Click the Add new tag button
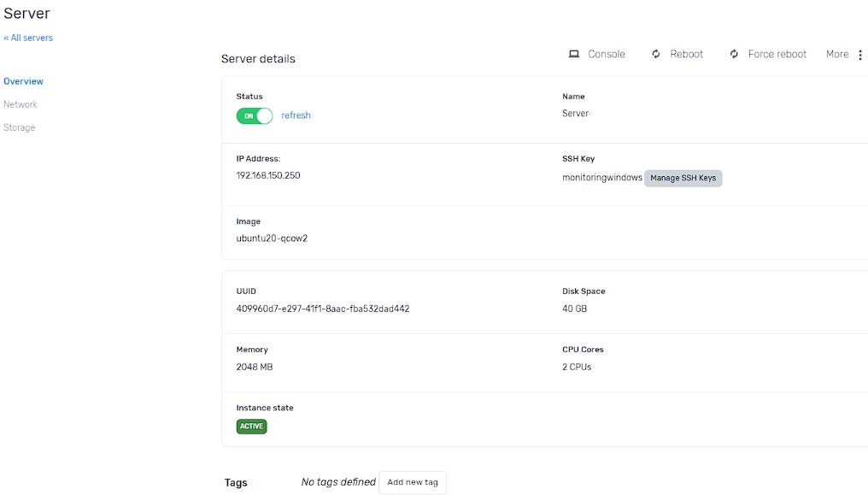The width and height of the screenshot is (868, 495). 413,482
